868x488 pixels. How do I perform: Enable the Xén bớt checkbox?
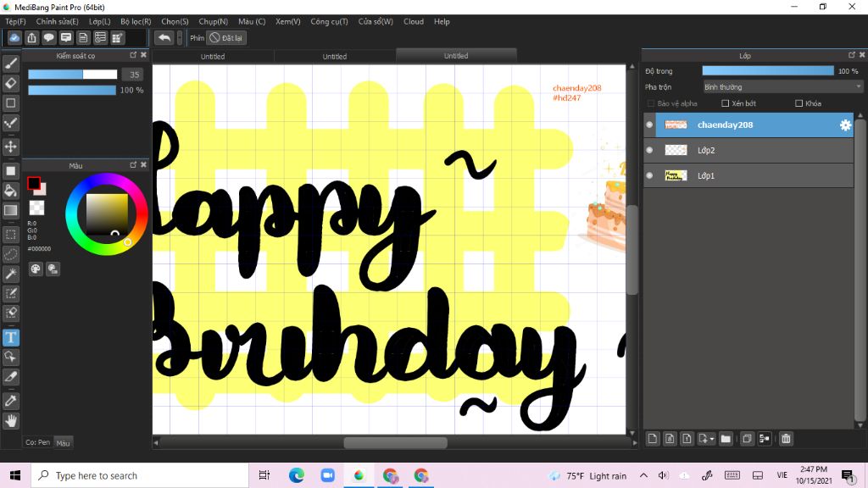[726, 103]
